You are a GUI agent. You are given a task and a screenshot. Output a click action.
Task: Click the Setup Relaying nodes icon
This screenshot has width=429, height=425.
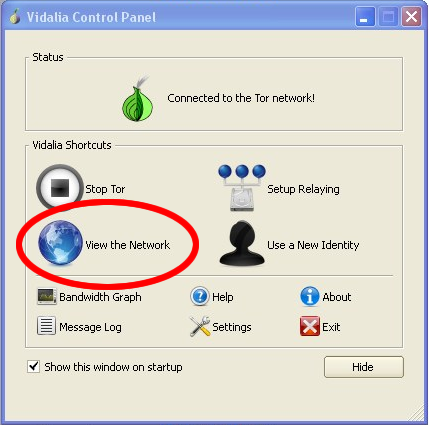click(242, 188)
